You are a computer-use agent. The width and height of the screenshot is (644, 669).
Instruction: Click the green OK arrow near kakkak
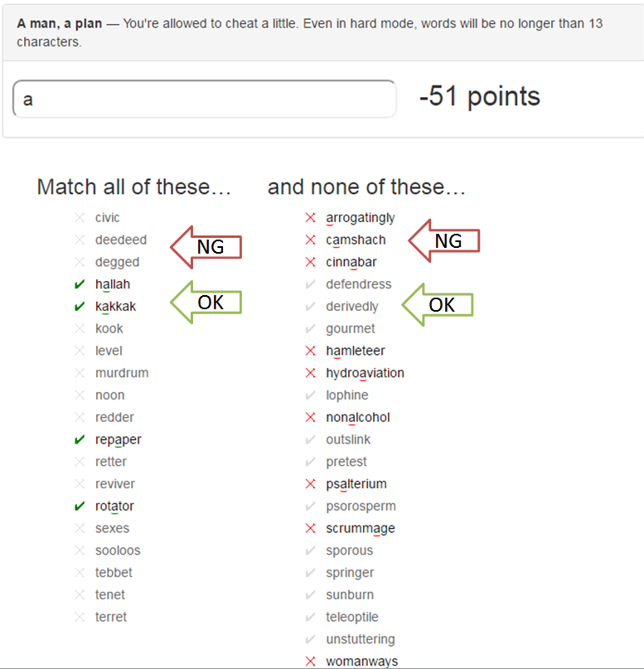tap(206, 303)
